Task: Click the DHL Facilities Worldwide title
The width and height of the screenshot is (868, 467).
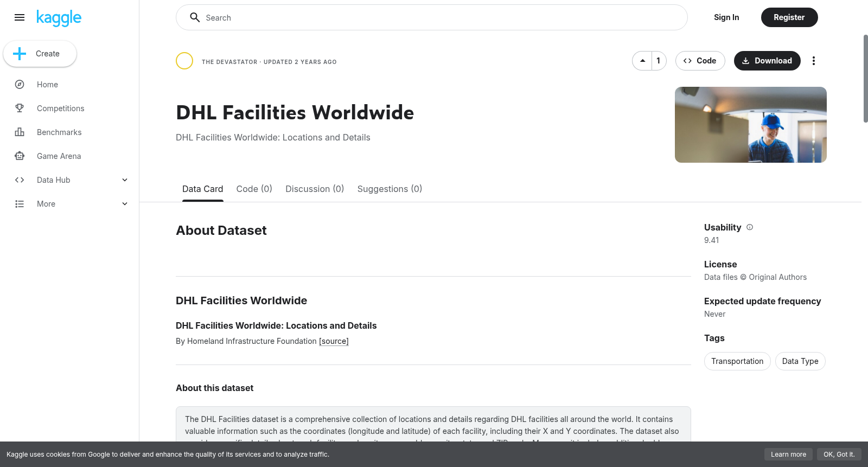Action: 295,113
